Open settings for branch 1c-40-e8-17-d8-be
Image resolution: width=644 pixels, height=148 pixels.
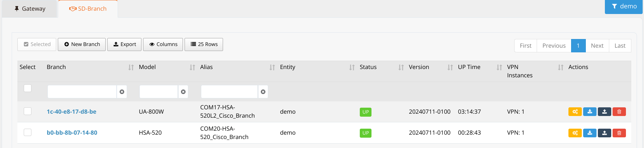575,112
